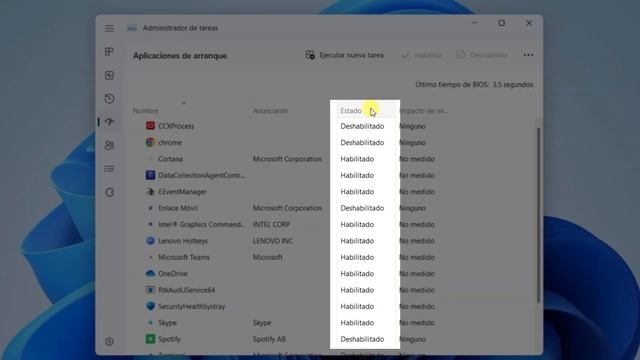Click the Habilitar button
The image size is (640, 360).
tap(422, 55)
